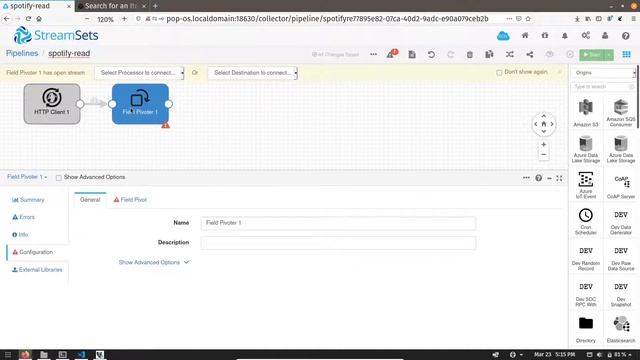Open the Control Hub cloud icon

click(503, 36)
